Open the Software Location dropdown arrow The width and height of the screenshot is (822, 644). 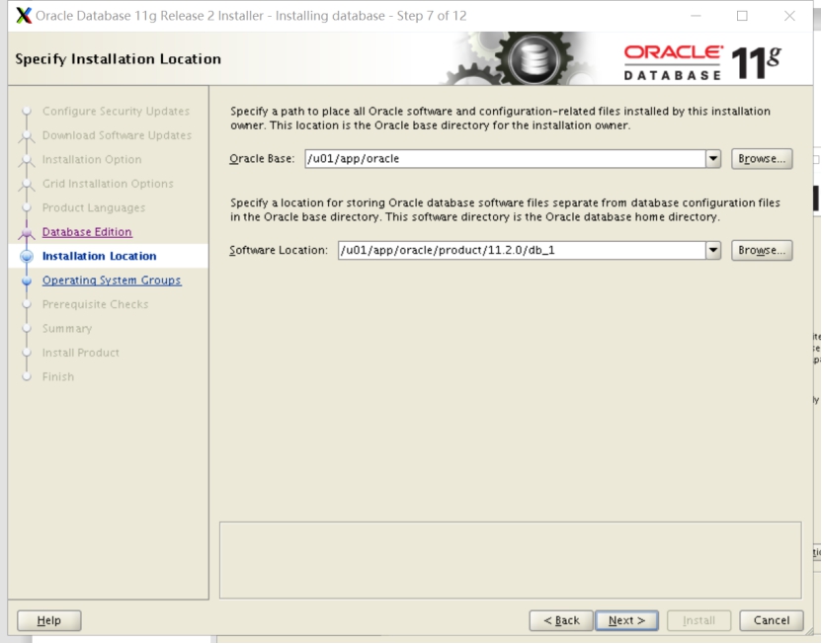tap(713, 251)
